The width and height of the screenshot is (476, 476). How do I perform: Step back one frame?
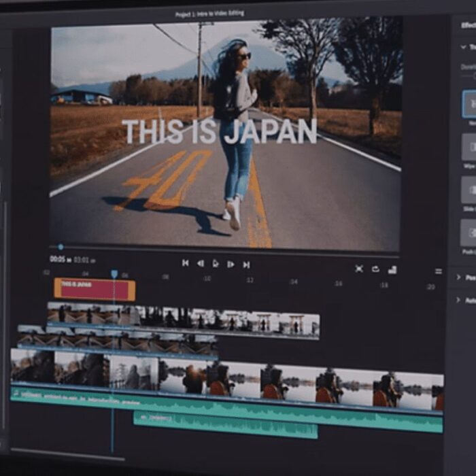coord(201,264)
